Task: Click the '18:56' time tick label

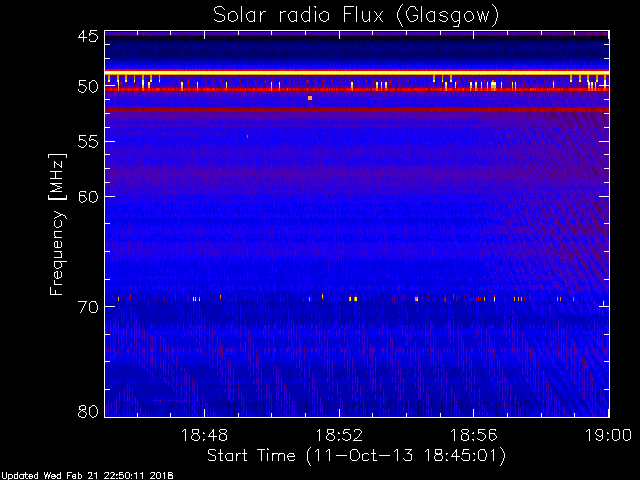Action: click(x=473, y=435)
